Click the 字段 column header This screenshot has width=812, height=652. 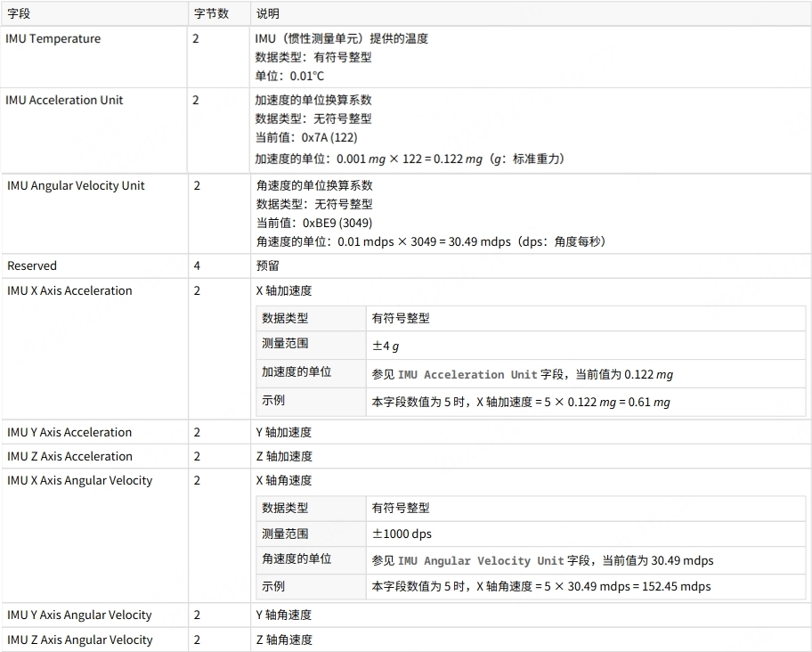[x=18, y=13]
